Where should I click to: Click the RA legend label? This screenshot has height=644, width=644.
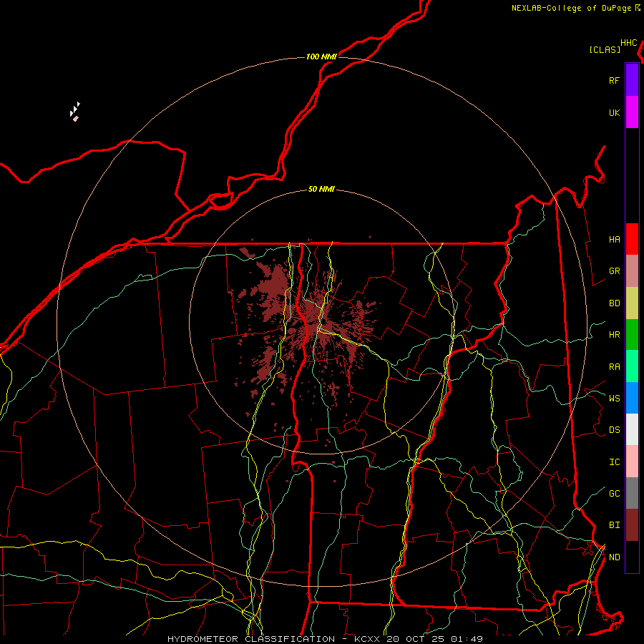coord(614,367)
